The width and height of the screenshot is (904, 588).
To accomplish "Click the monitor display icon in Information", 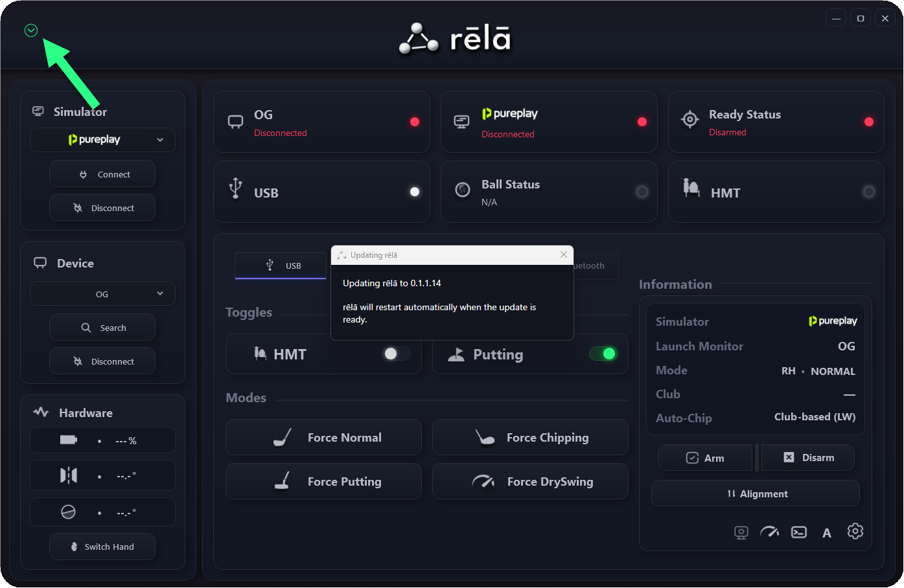I will coord(741,532).
